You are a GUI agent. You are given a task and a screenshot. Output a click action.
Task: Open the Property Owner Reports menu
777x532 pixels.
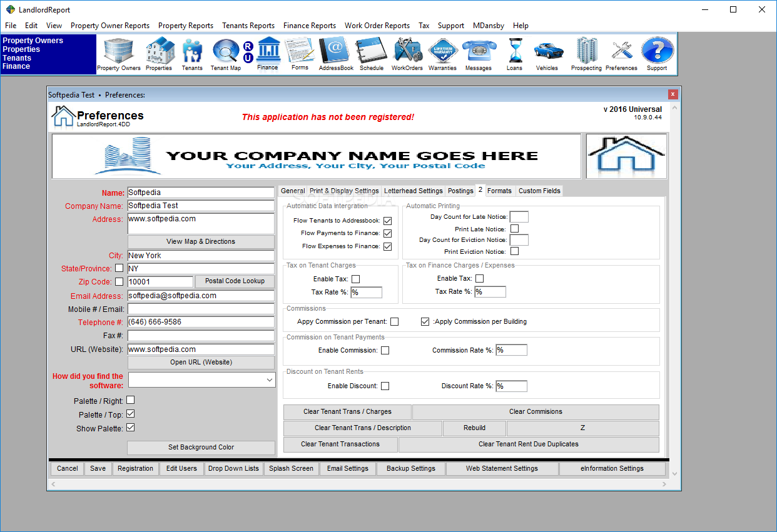click(x=110, y=26)
